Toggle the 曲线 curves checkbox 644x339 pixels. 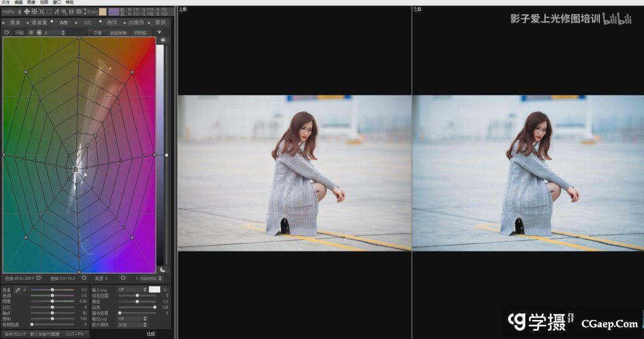coord(101,22)
